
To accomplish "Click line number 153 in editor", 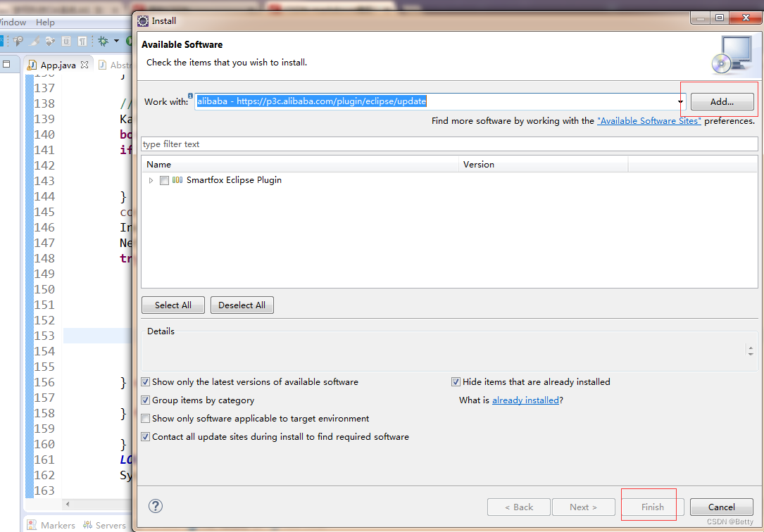I will tap(44, 336).
